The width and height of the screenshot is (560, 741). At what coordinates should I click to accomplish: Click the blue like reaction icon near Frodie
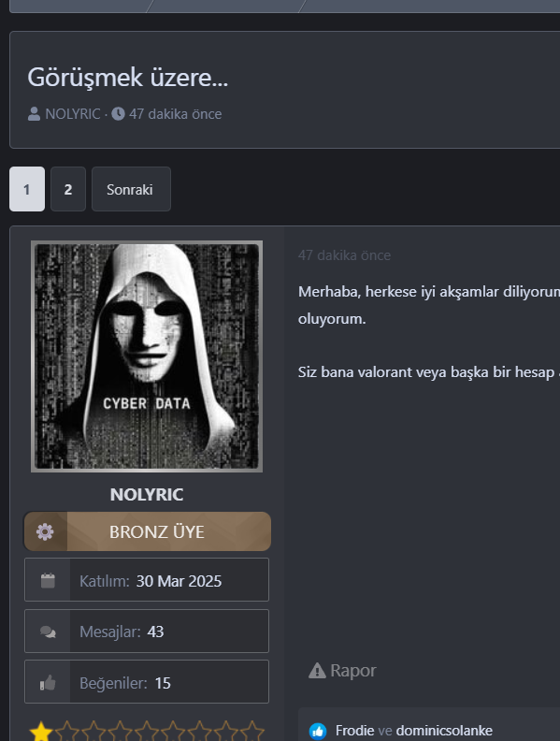318,731
